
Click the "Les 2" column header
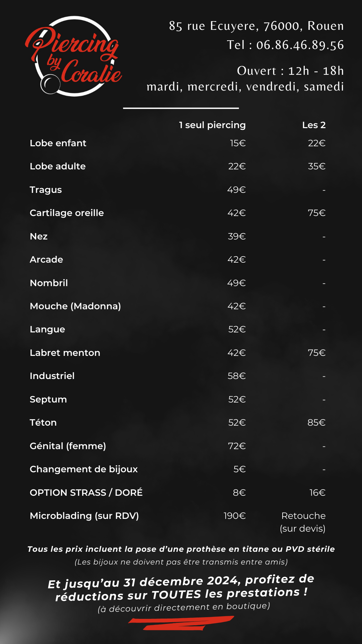(314, 125)
